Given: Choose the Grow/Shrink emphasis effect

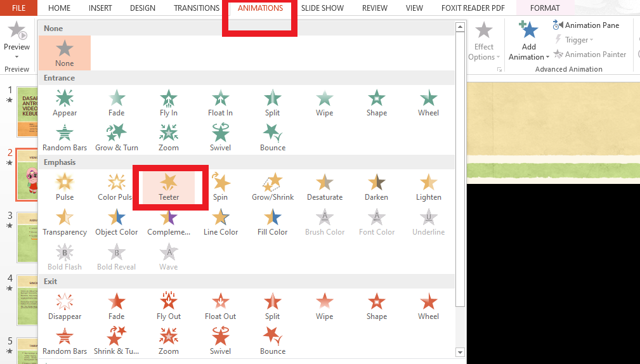Looking at the screenshot, I should [273, 188].
